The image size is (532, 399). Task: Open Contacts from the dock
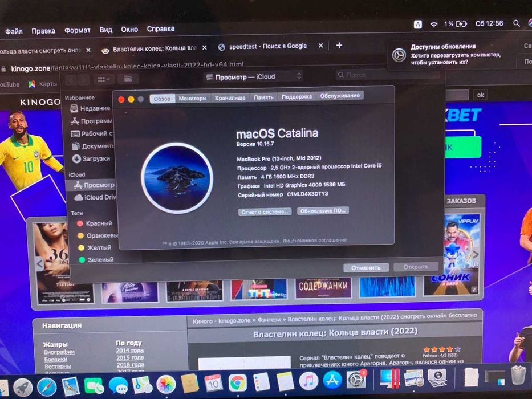[x=190, y=384]
